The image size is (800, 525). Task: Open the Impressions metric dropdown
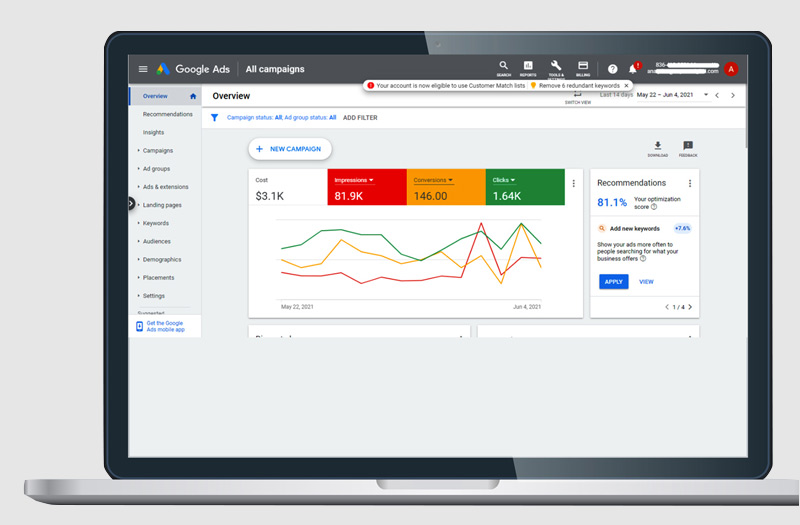click(371, 180)
